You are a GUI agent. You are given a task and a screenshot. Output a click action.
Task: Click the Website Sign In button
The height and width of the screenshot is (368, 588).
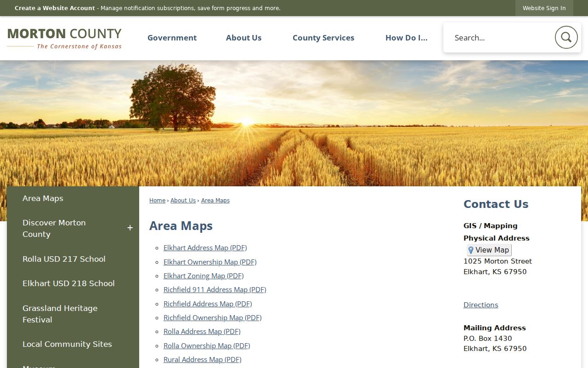pos(544,8)
